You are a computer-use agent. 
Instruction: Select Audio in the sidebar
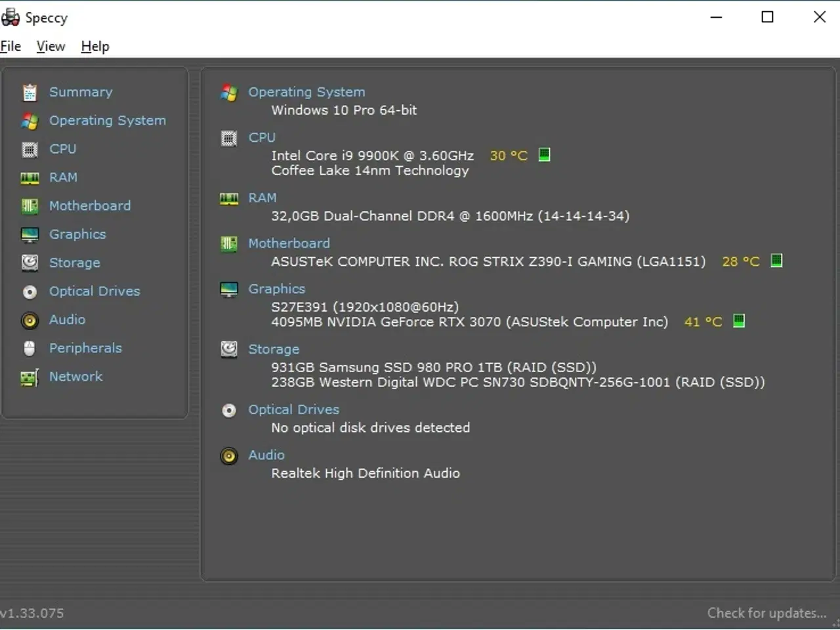coord(67,320)
